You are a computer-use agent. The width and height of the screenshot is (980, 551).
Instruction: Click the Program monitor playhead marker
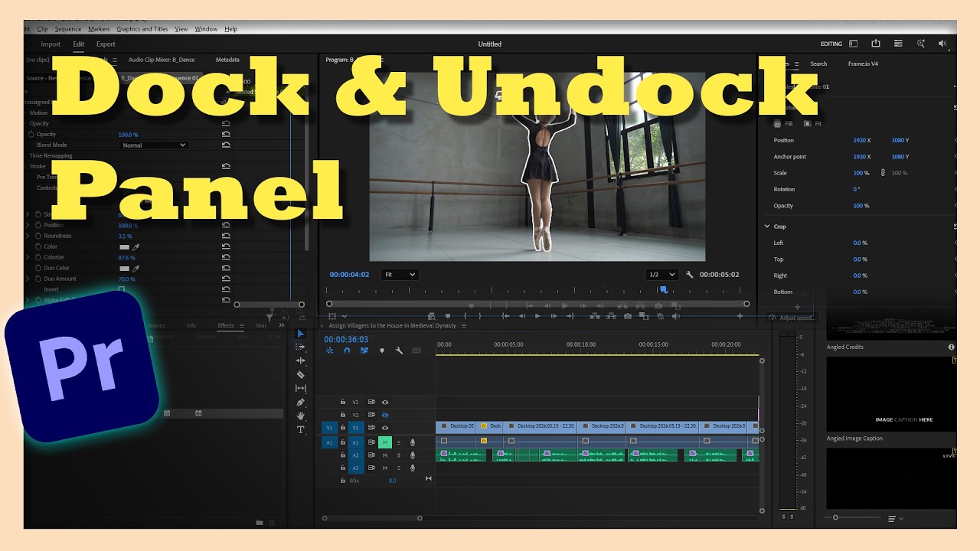coord(664,290)
